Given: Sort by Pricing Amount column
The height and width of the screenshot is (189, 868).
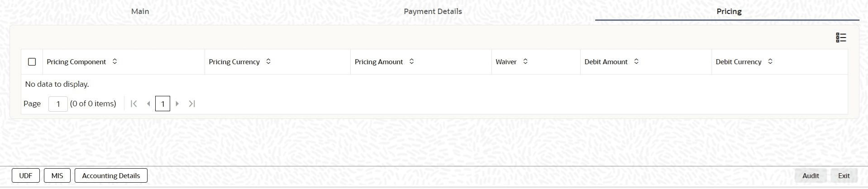Looking at the screenshot, I should pos(411,61).
